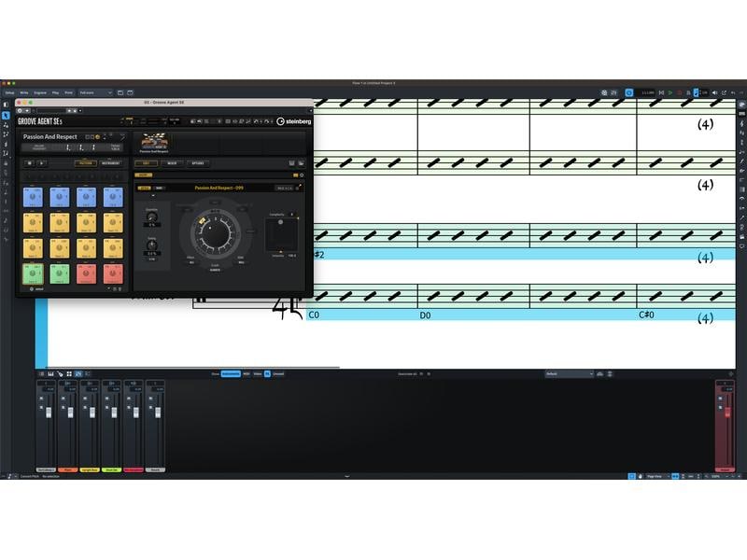The width and height of the screenshot is (747, 560).
Task: Select the blue arrow tool in left toolbox
Action: coord(6,115)
